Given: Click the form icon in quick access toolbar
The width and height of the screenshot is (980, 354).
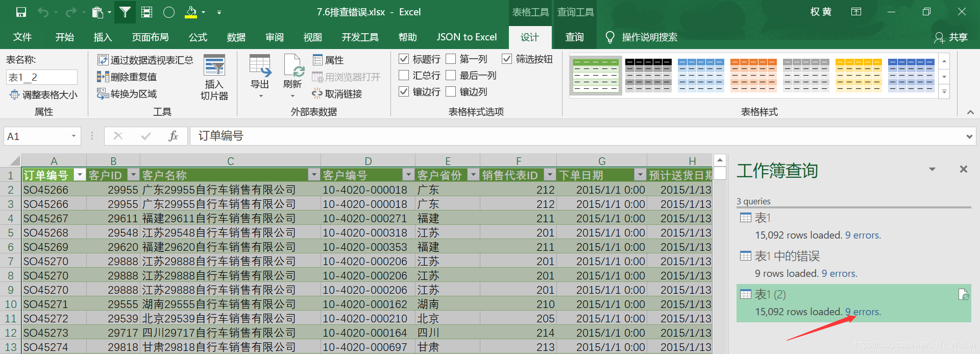Looking at the screenshot, I should pos(146,12).
